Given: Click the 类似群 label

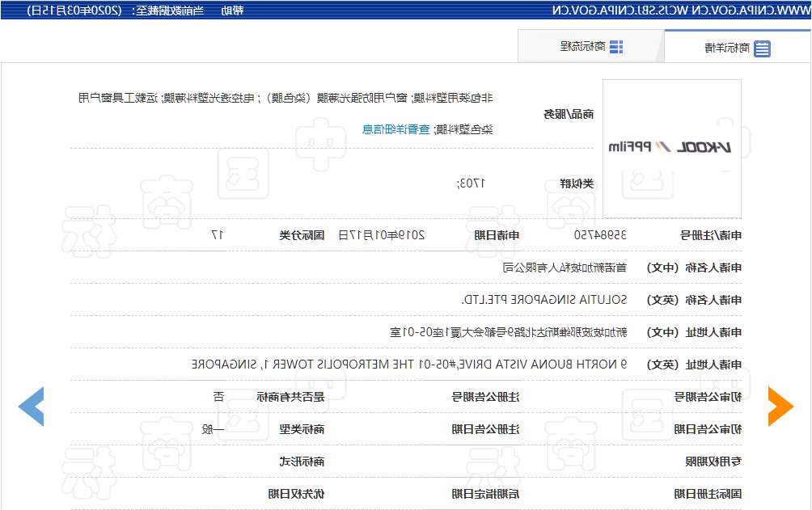Looking at the screenshot, I should pyautogui.click(x=577, y=183).
